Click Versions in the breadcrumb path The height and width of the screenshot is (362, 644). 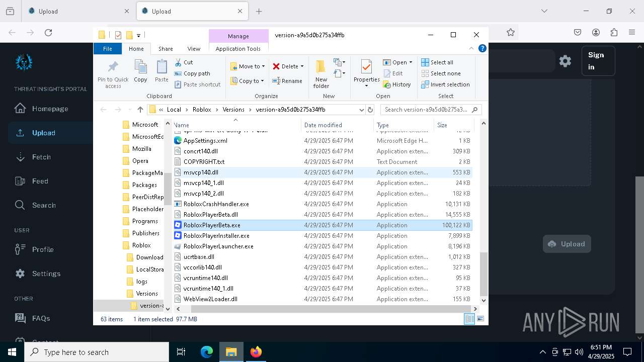click(x=233, y=110)
